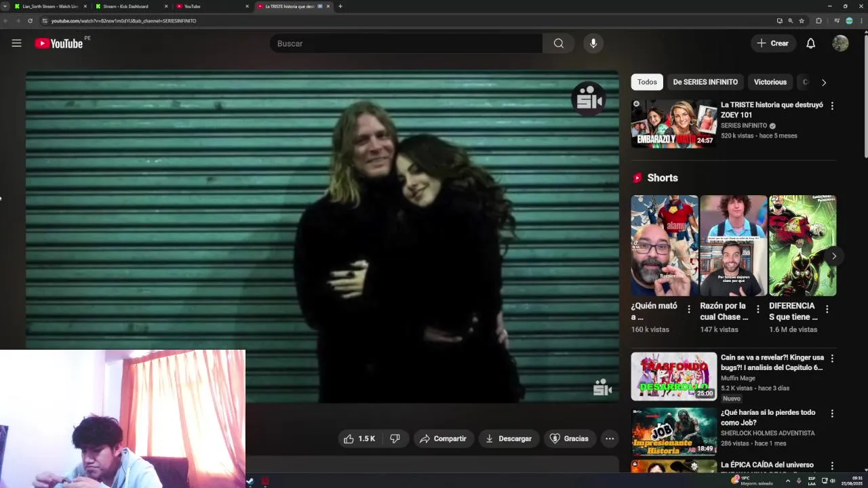The image size is (868, 488).
Task: Open Cain se va a revelar thumbnail
Action: click(x=674, y=376)
